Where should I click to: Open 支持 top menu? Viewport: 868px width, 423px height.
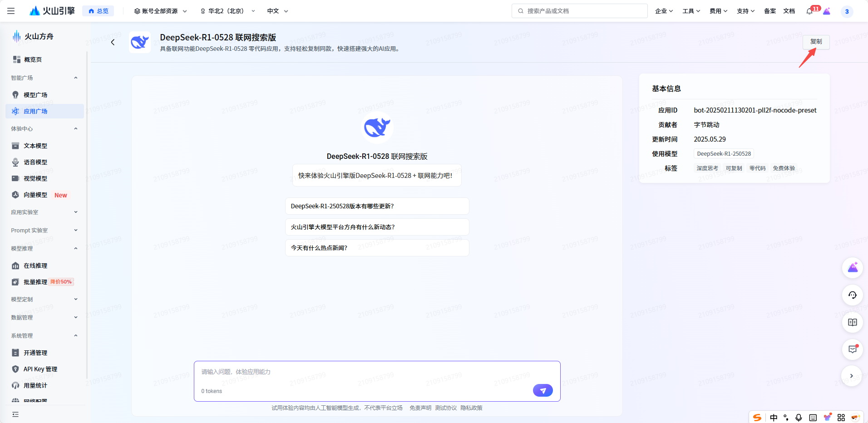[746, 11]
